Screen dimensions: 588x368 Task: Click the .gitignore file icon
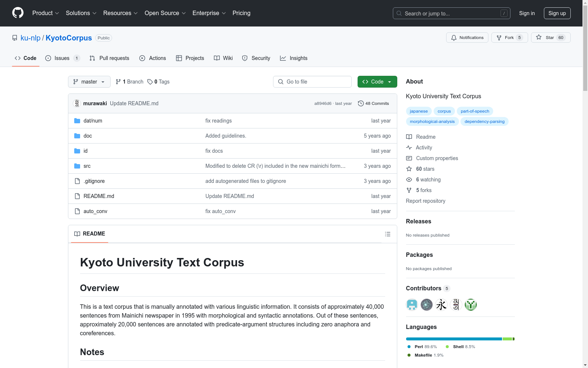pos(77,181)
